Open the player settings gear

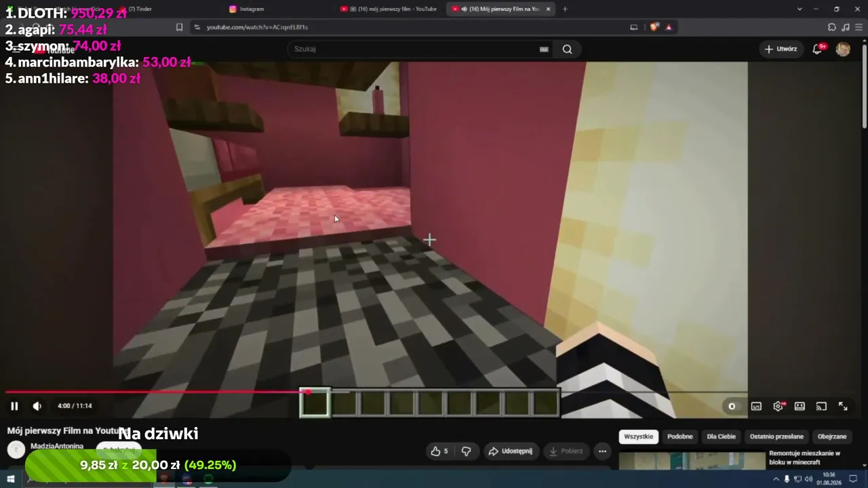point(778,406)
